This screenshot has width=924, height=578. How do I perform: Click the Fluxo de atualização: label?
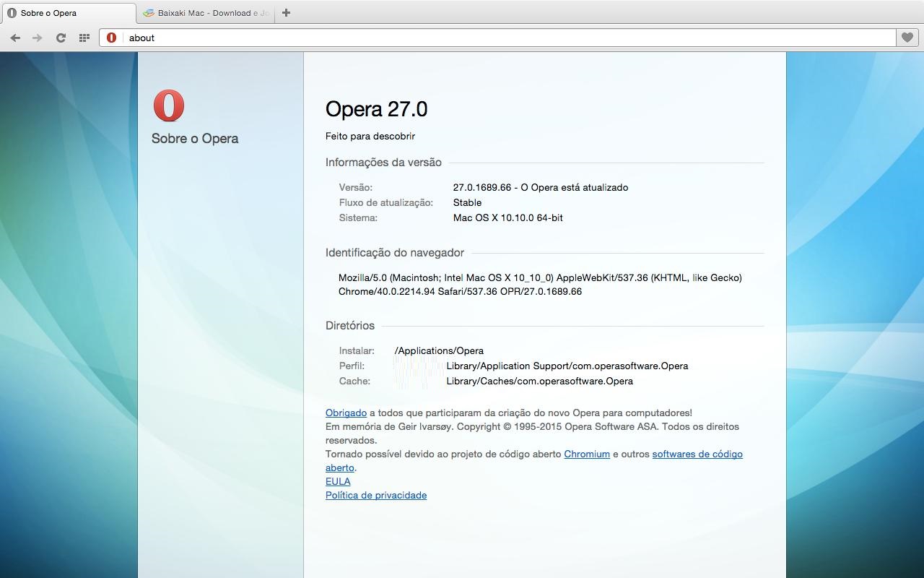[386, 202]
